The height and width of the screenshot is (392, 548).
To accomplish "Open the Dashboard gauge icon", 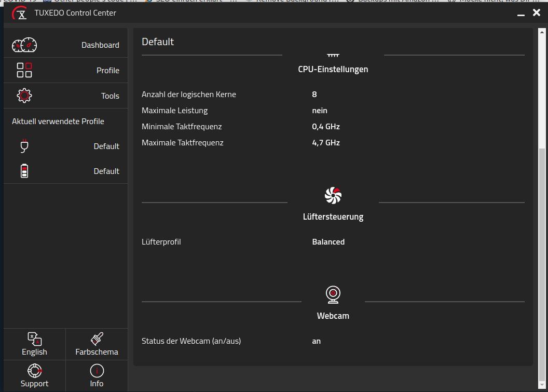I will coord(24,45).
